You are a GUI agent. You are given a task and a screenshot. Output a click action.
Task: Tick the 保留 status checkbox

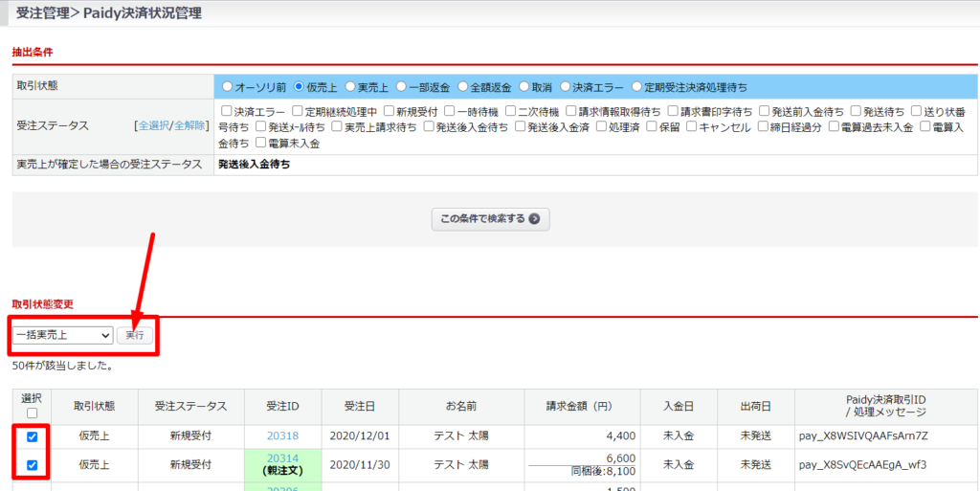[652, 126]
